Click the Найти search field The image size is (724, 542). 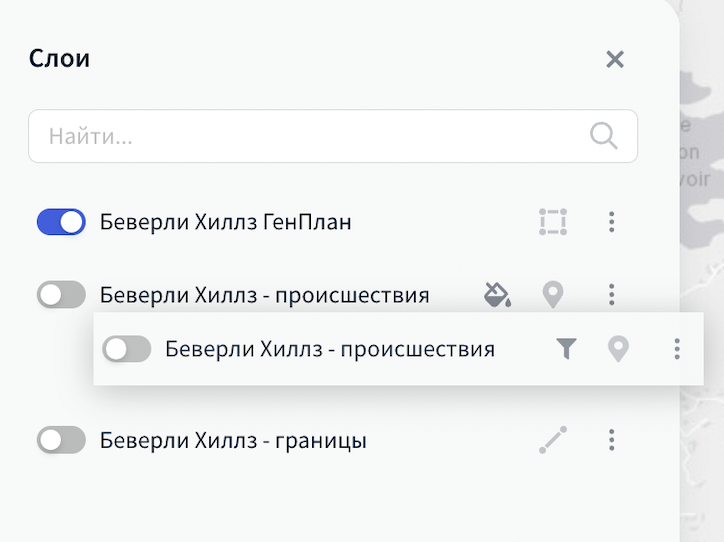point(310,136)
